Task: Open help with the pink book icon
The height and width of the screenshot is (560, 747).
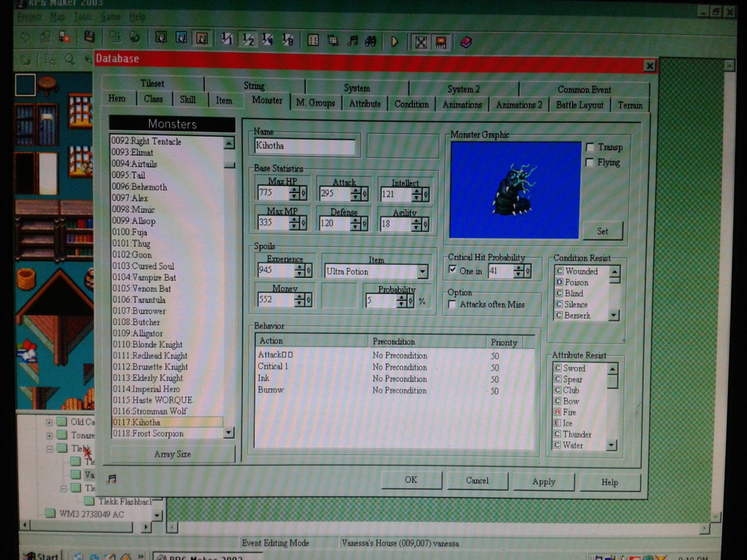Action: [466, 42]
